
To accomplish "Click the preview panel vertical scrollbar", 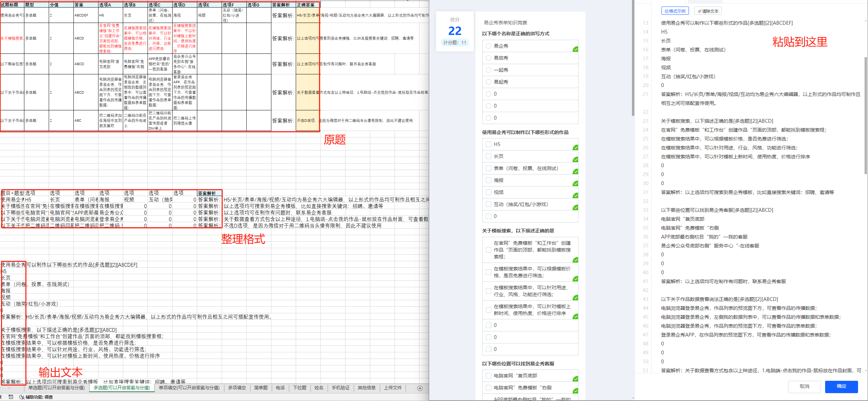I will [633, 58].
